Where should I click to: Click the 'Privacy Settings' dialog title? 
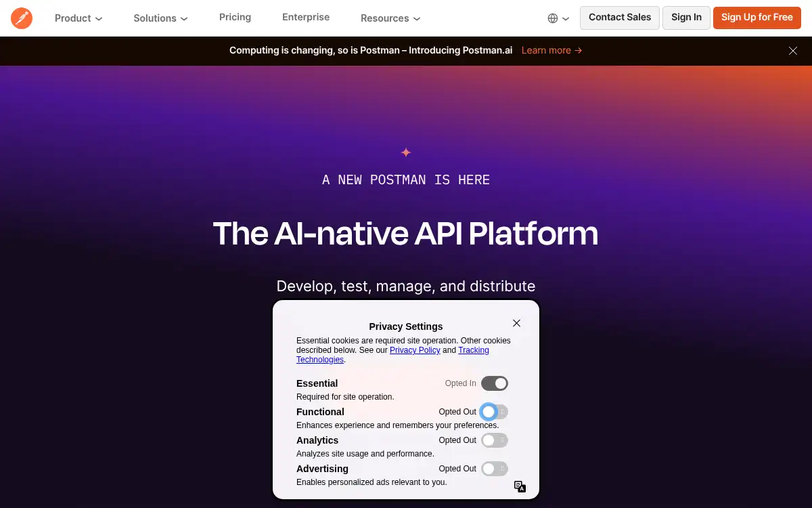(x=406, y=326)
